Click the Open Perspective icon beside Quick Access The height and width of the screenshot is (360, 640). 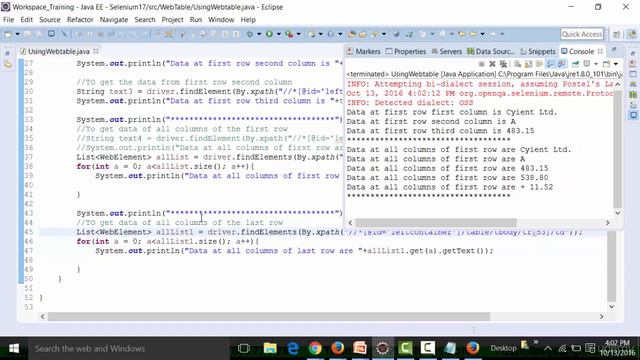coord(616,34)
